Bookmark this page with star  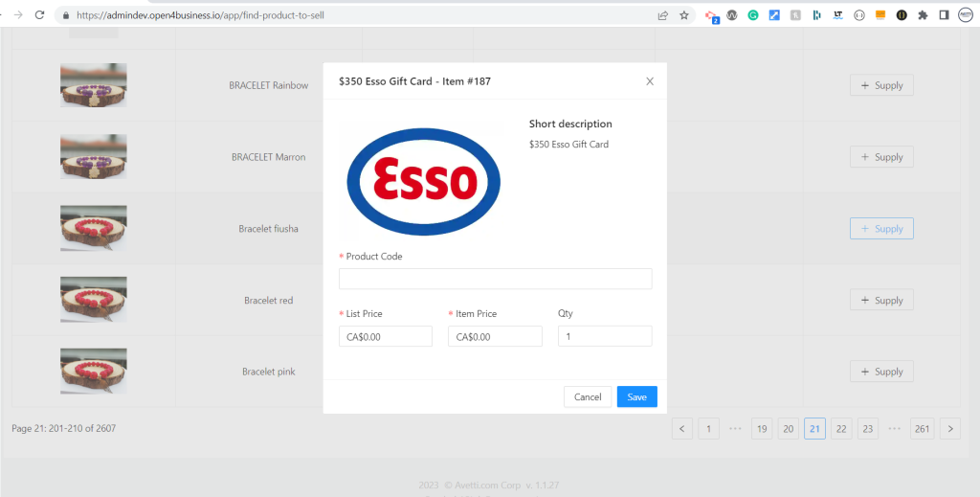(x=683, y=15)
